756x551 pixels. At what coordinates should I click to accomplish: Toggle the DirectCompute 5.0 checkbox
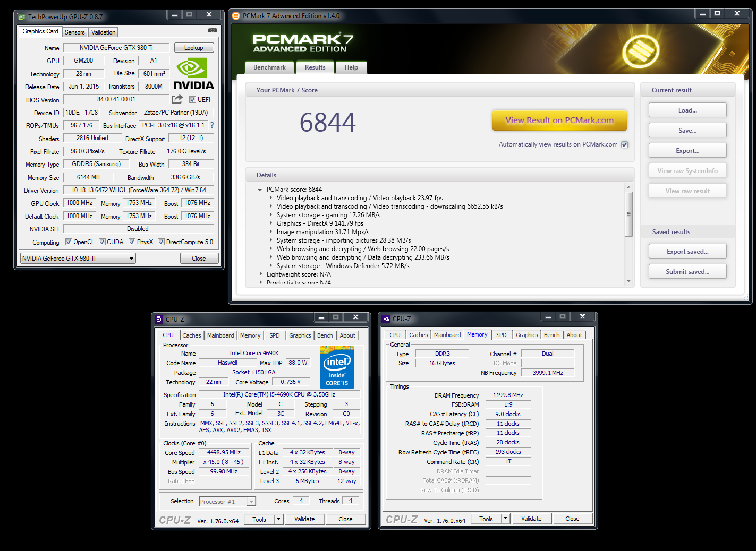(161, 242)
